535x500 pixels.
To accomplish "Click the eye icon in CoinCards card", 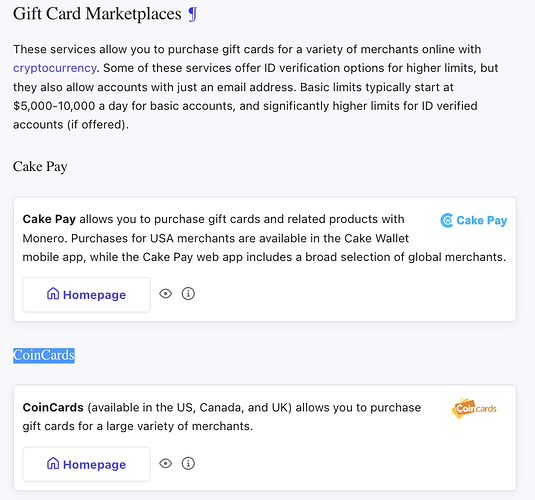I will pos(165,463).
